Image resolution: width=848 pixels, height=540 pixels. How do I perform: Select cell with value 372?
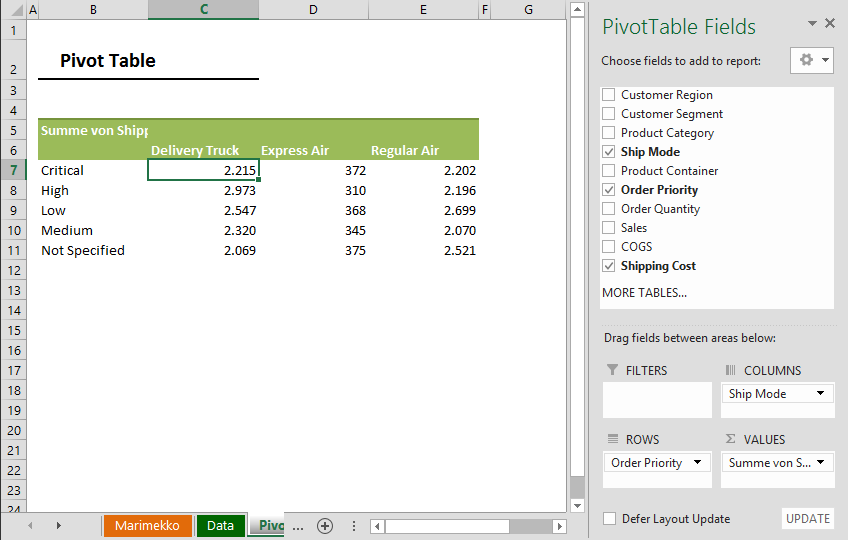(x=313, y=170)
